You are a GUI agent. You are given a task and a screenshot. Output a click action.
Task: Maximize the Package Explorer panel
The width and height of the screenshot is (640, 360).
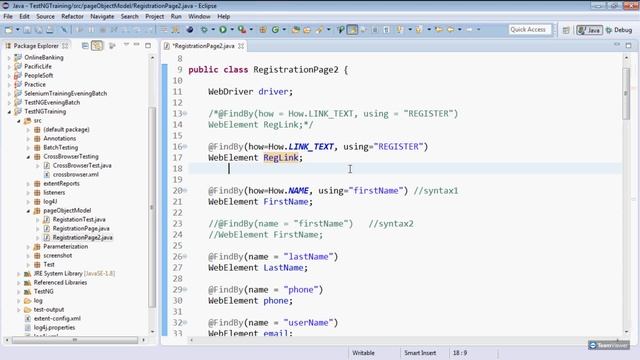pyautogui.click(x=148, y=45)
